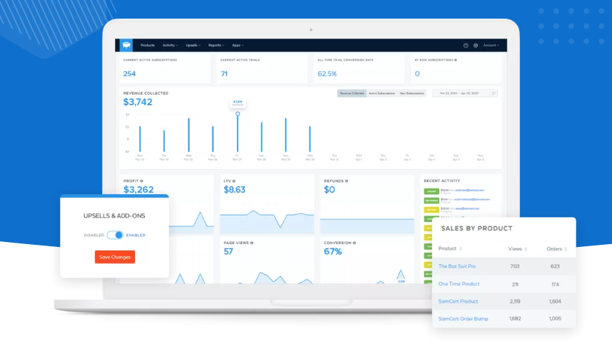Image resolution: width=612 pixels, height=364 pixels.
Task: Click the info icon next to LTV
Action: pos(234,181)
